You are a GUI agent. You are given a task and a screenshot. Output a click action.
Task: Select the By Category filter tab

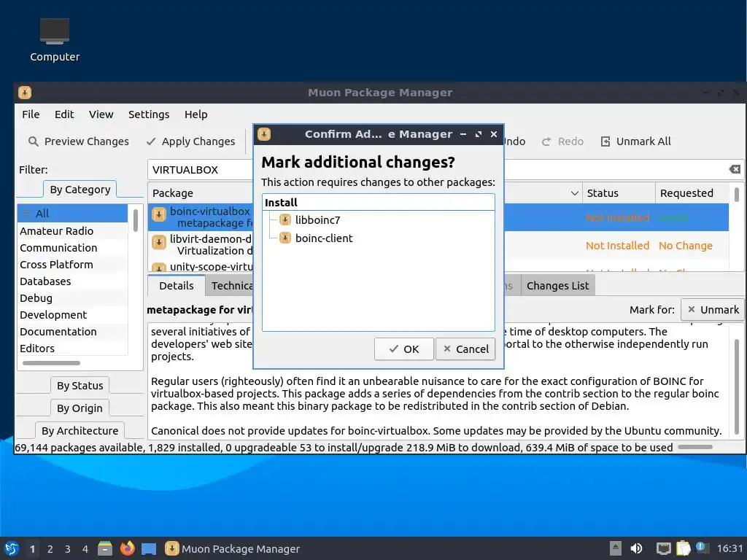tap(80, 190)
